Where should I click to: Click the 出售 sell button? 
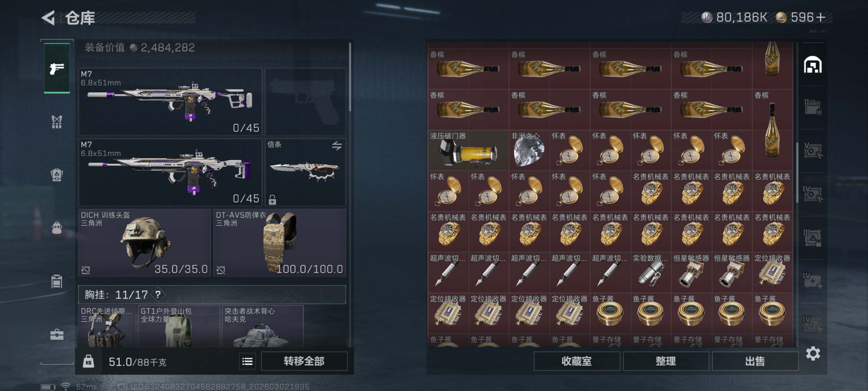pyautogui.click(x=755, y=361)
